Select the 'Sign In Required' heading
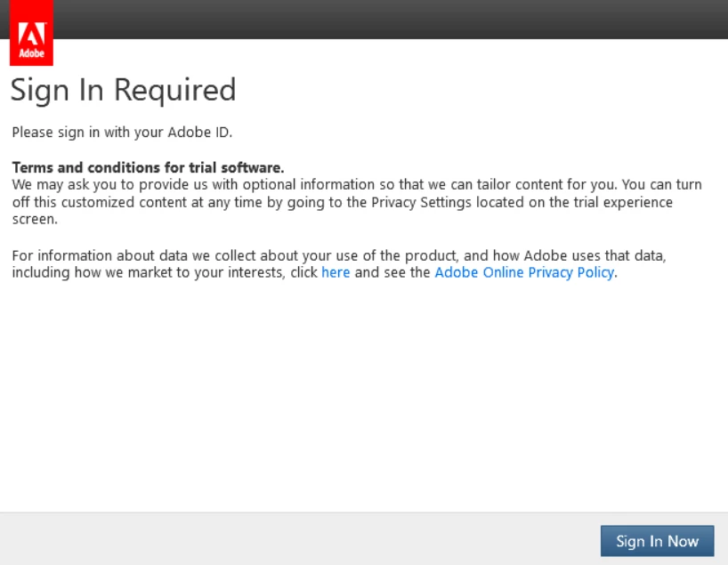This screenshot has height=565, width=728. (x=123, y=90)
